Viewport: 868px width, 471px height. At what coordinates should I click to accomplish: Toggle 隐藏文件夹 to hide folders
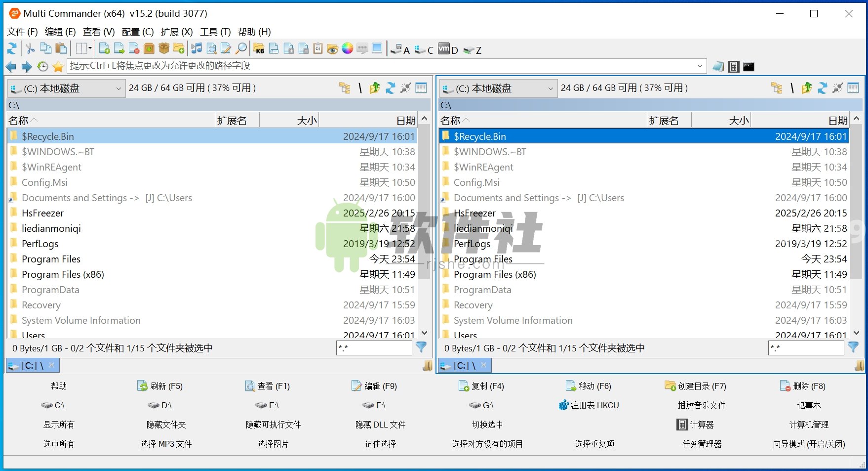(165, 424)
